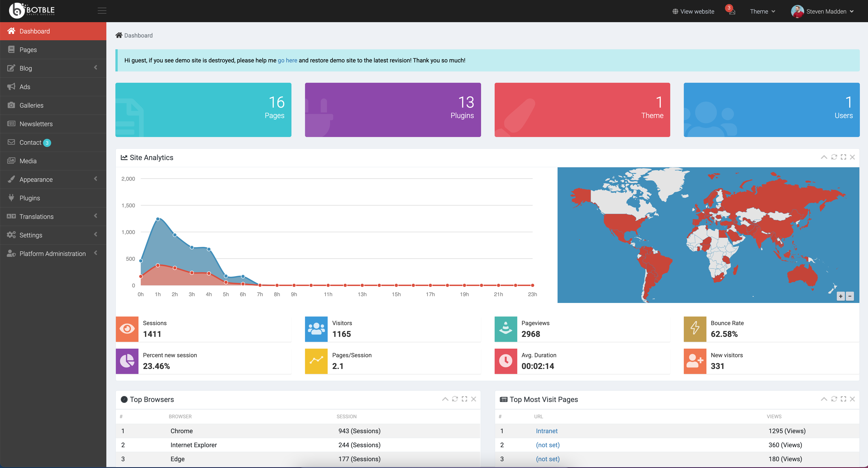
Task: Expand Site Analytics to fullscreen
Action: pos(843,157)
